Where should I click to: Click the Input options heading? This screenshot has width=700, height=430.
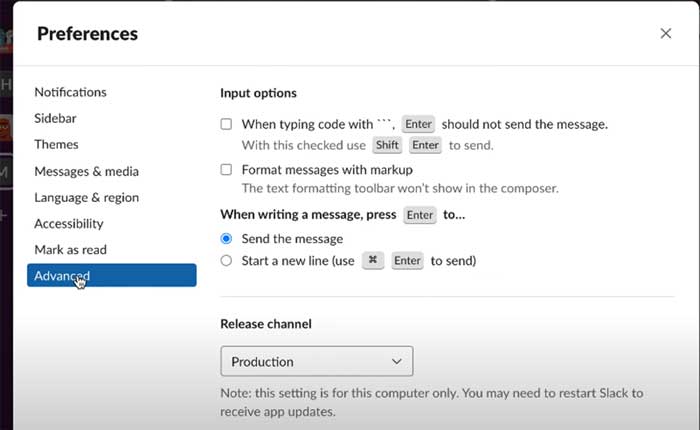[x=258, y=93]
